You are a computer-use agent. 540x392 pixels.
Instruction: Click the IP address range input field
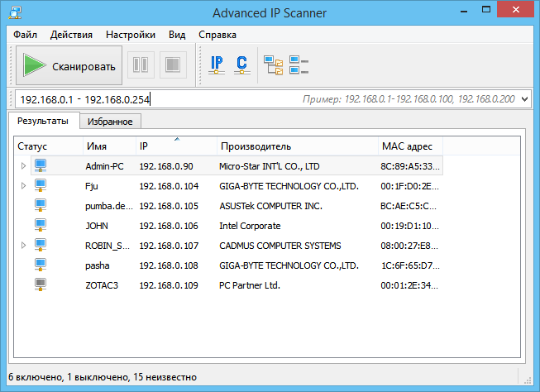pyautogui.click(x=157, y=99)
